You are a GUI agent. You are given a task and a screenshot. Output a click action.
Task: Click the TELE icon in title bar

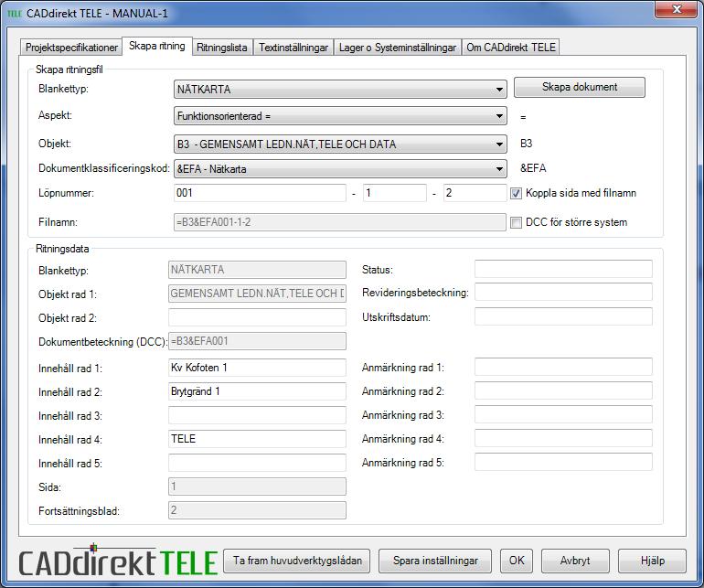pos(15,14)
